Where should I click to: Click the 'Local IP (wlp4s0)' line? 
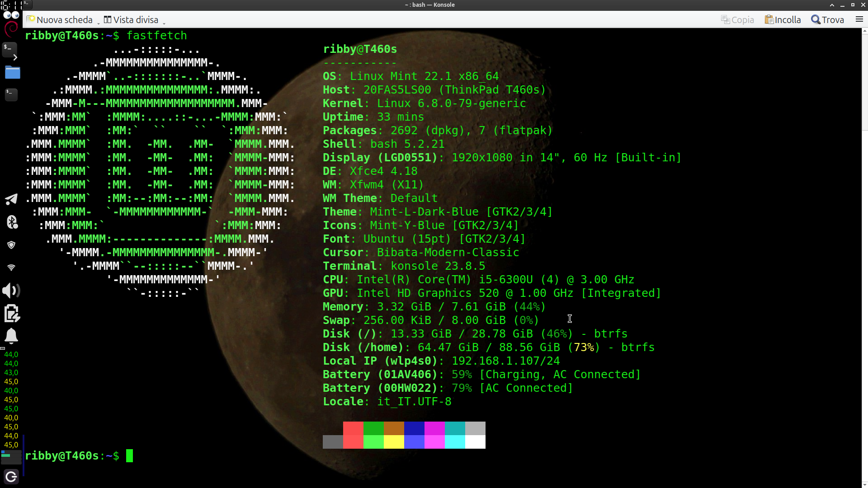pyautogui.click(x=441, y=361)
